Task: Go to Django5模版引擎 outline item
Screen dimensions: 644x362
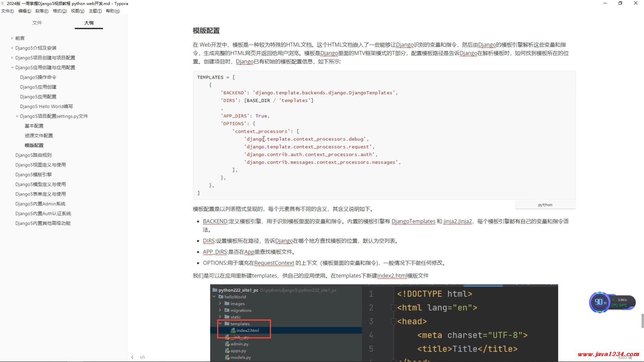Action: tap(33, 174)
